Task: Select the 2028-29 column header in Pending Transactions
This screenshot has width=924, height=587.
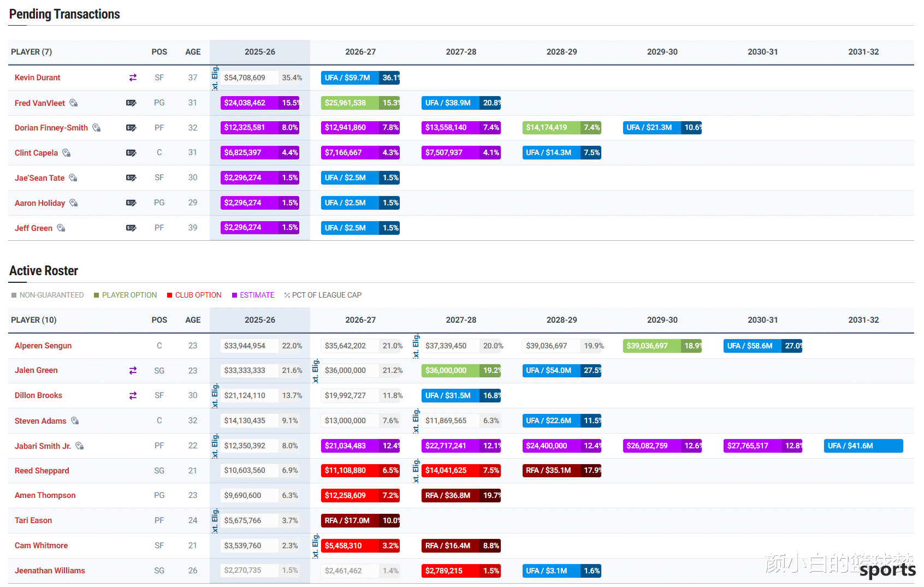Action: 561,52
